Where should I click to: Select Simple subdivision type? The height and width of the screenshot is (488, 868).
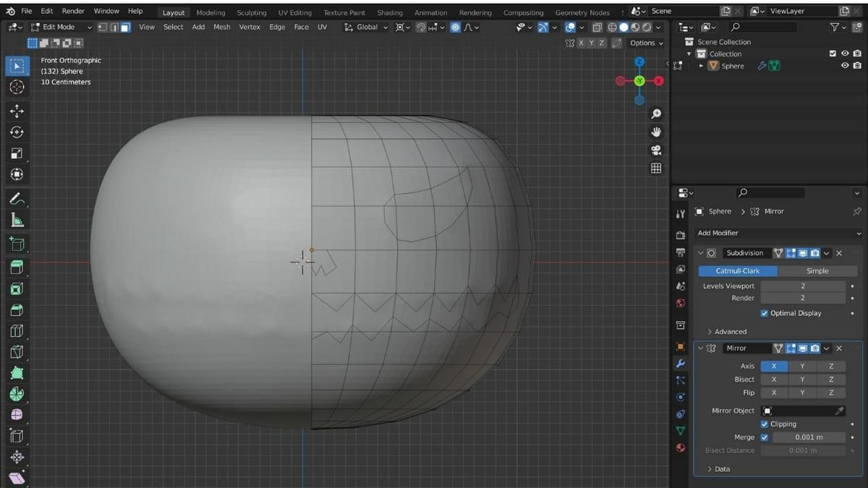pos(817,270)
